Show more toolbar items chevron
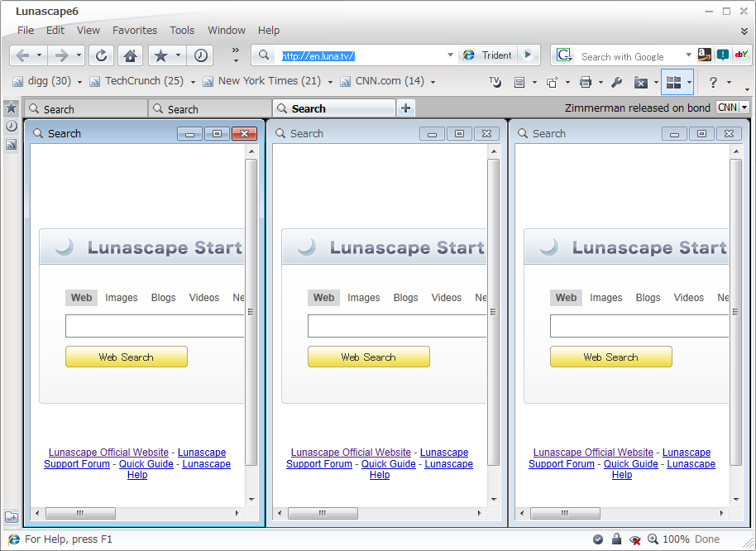This screenshot has width=756, height=551. coord(236,55)
